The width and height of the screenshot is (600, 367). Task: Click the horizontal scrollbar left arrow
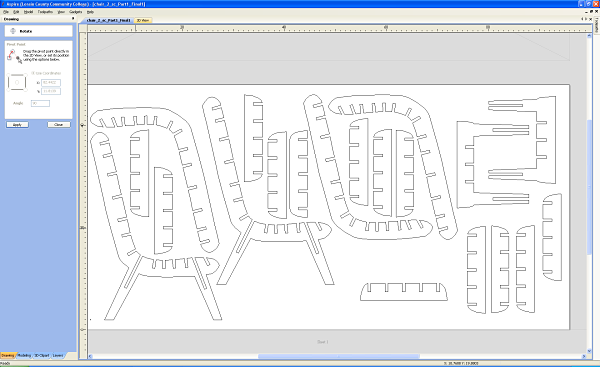pos(90,356)
